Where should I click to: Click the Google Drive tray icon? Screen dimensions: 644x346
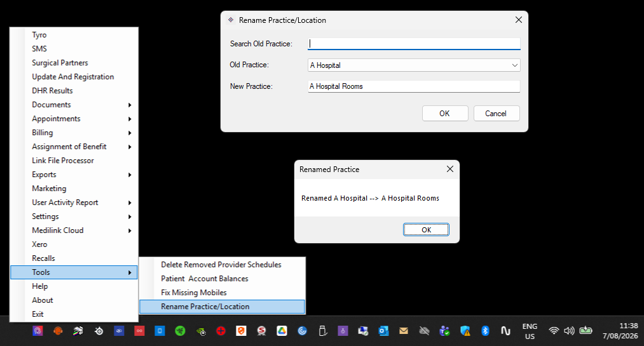pyautogui.click(x=282, y=331)
